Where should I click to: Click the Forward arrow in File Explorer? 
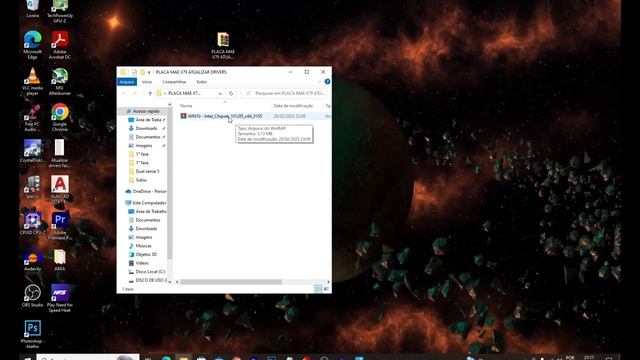134,93
